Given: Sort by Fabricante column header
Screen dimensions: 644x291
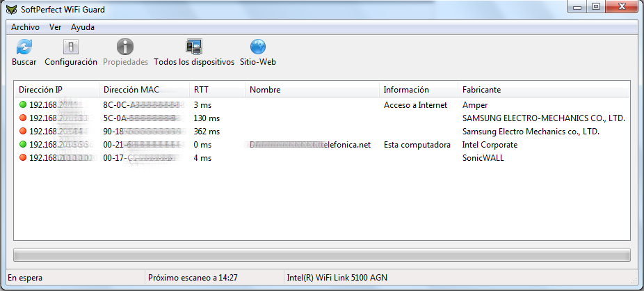Looking at the screenshot, I should click(x=481, y=90).
